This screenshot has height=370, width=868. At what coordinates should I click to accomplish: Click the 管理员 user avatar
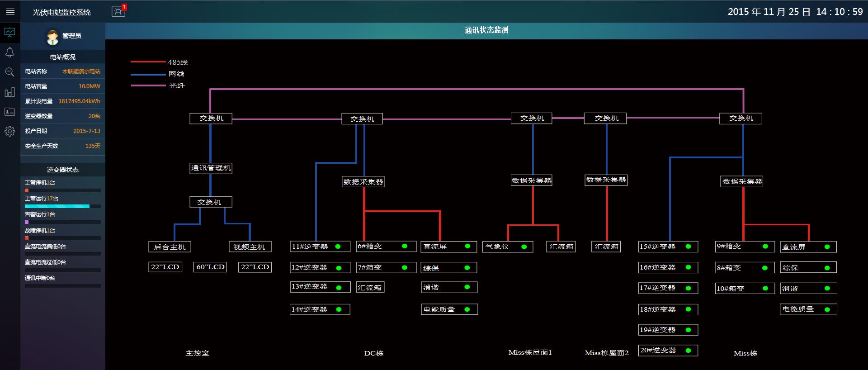coord(53,37)
